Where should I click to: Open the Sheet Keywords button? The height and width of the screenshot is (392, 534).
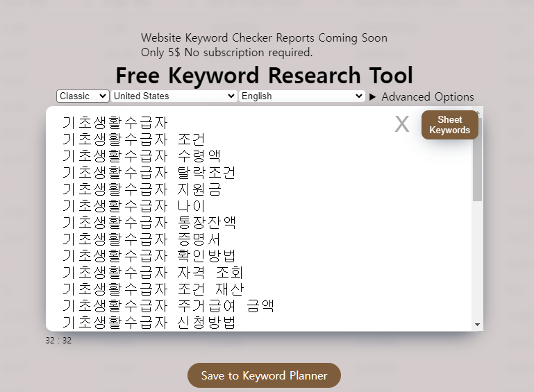point(449,125)
